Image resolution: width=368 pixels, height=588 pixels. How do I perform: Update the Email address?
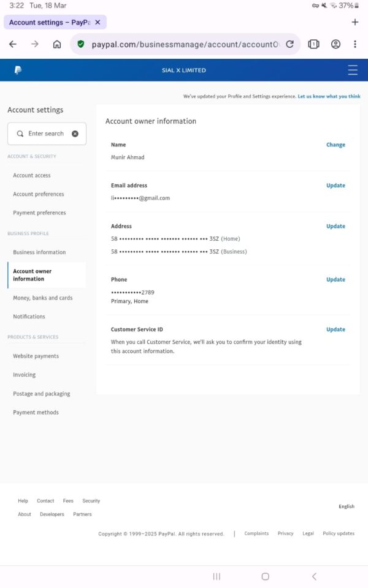335,186
